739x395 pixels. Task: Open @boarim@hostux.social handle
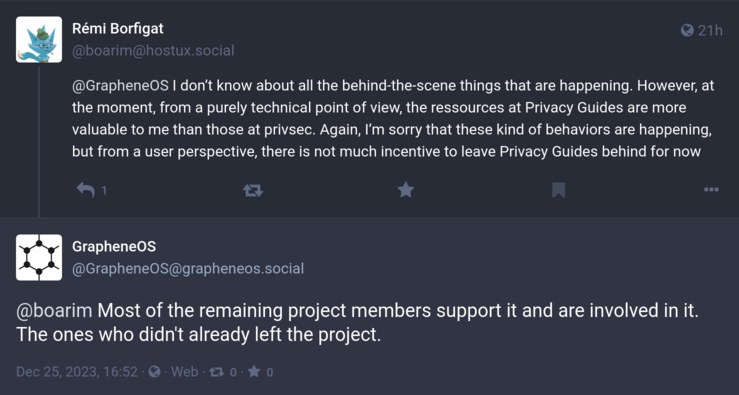point(153,50)
